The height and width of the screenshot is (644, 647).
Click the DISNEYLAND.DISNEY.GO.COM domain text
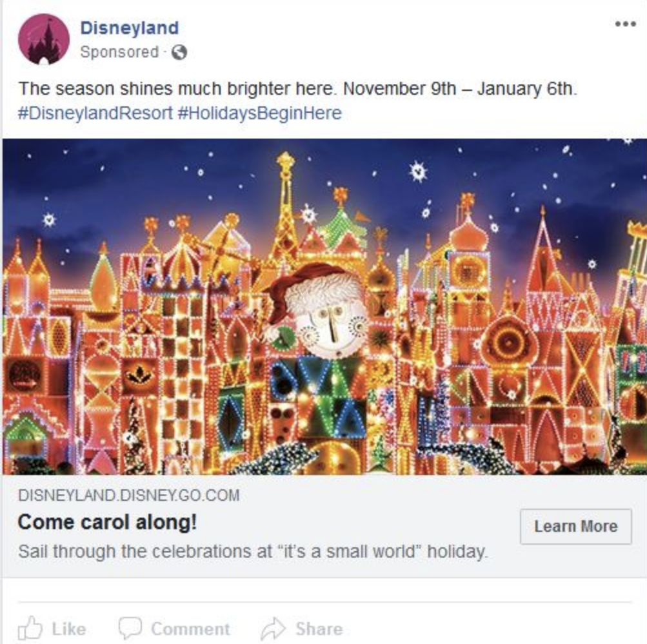tap(129, 495)
